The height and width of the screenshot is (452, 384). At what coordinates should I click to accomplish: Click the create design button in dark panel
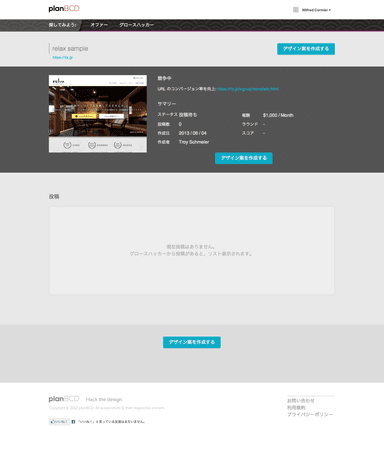pos(244,158)
